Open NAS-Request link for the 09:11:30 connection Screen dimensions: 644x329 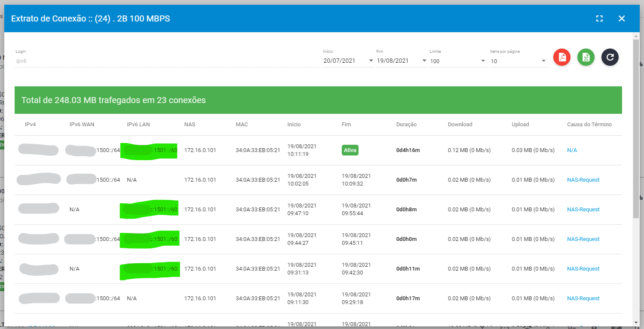[583, 299]
